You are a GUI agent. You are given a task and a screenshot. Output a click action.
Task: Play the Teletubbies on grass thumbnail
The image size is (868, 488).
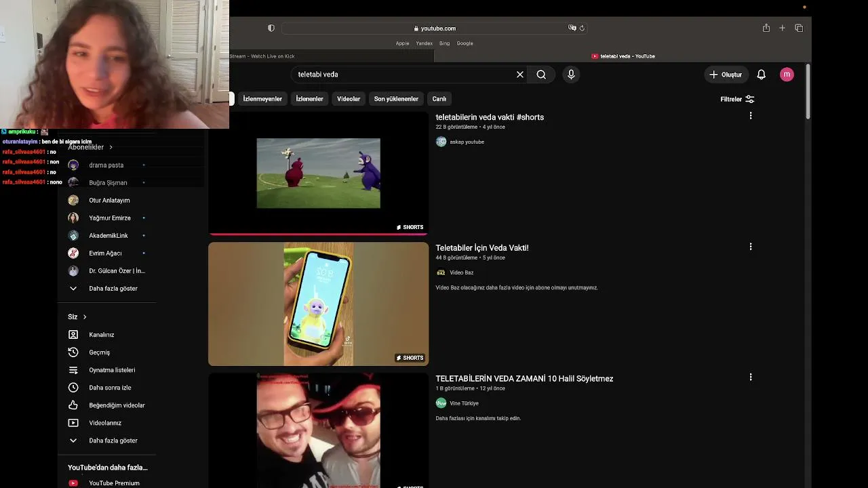click(x=318, y=173)
